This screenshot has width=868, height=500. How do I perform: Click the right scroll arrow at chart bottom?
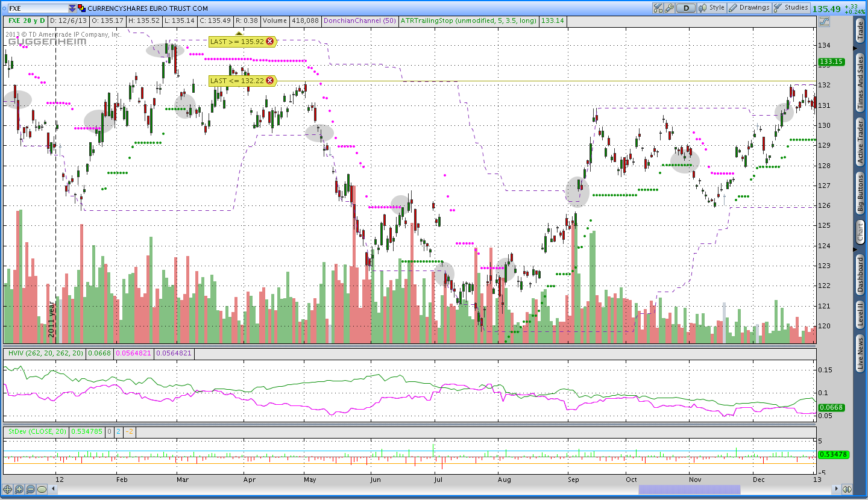(837, 489)
